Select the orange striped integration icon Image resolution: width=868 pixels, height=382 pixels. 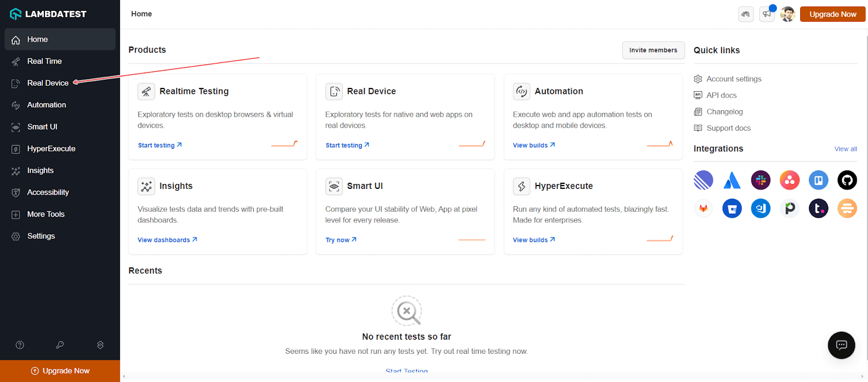pyautogui.click(x=847, y=208)
